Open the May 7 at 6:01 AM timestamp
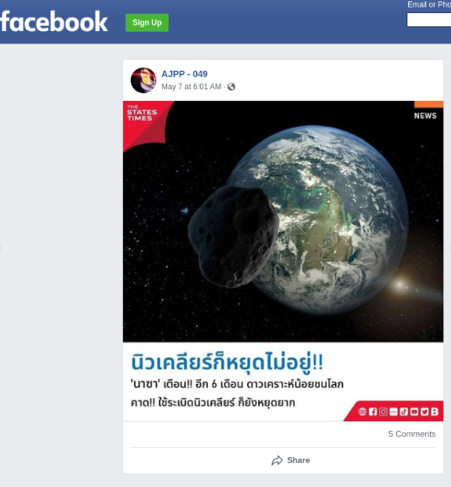Image resolution: width=451 pixels, height=487 pixels. tap(191, 87)
